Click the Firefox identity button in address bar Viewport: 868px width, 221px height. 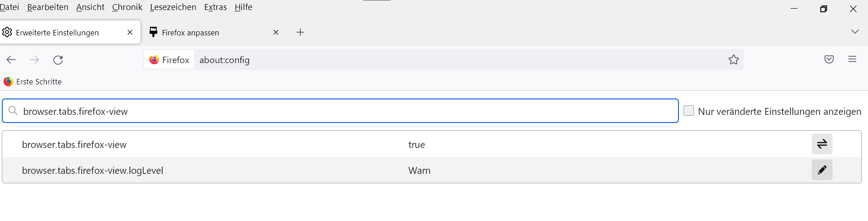tap(169, 60)
